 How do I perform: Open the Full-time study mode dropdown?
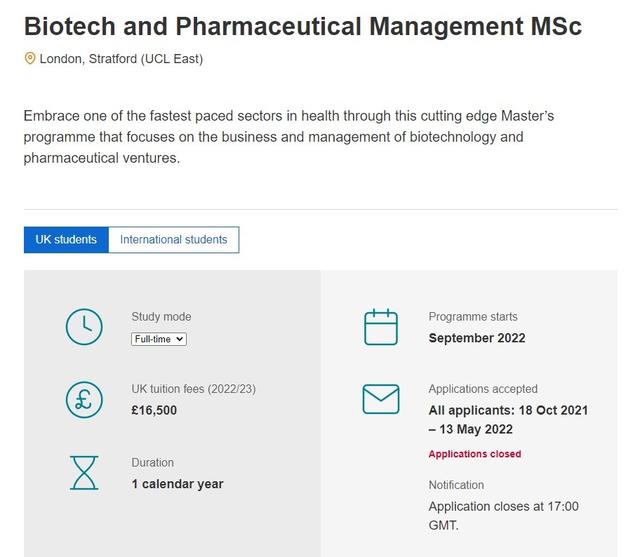pos(159,339)
